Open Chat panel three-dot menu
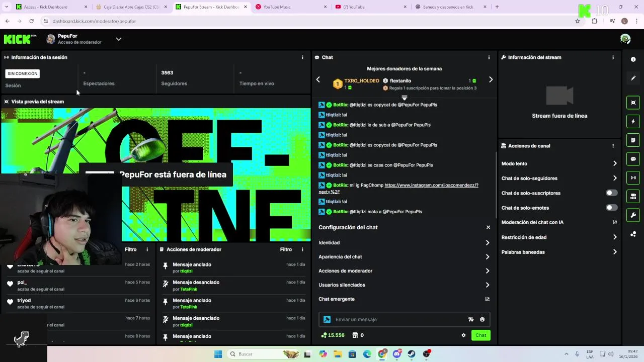The width and height of the screenshot is (644, 362). point(489,57)
